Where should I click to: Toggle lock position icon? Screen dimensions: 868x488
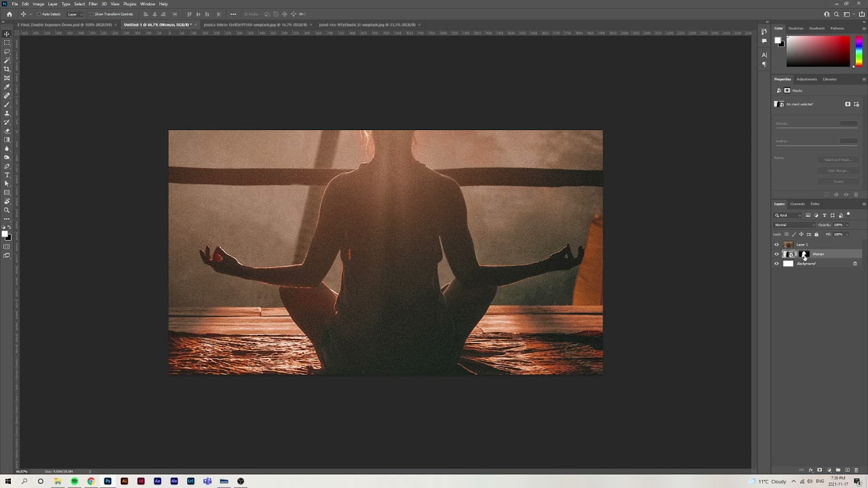pyautogui.click(x=801, y=235)
